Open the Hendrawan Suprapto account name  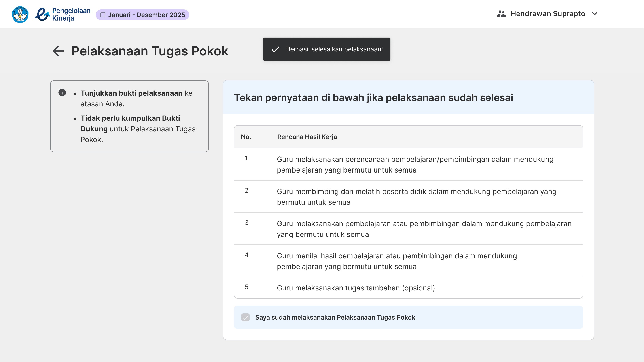[x=548, y=13]
